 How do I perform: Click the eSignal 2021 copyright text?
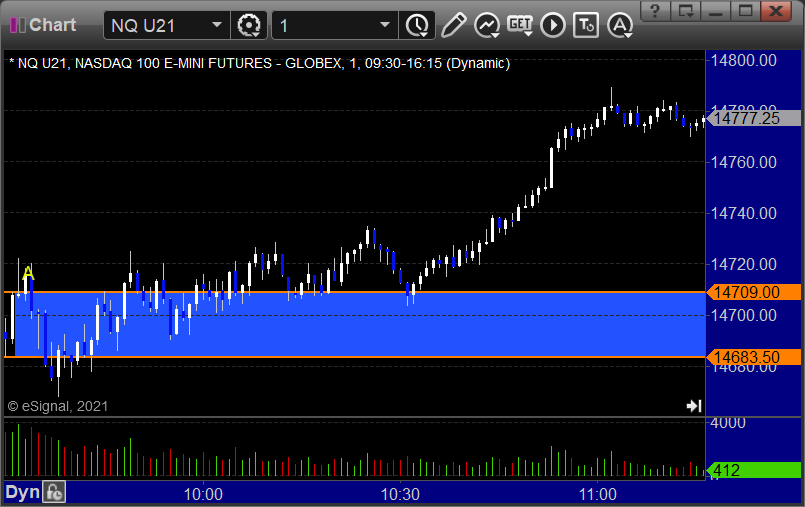point(58,406)
